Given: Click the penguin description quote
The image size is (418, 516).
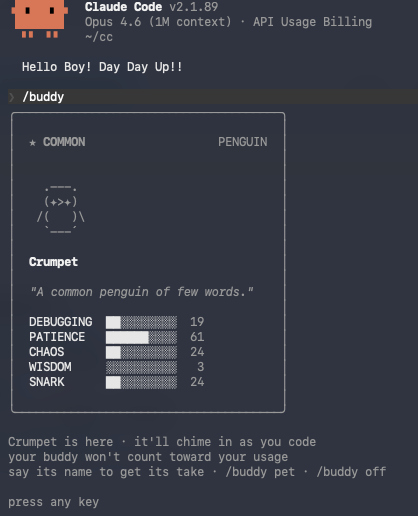Looking at the screenshot, I should coord(141,292).
